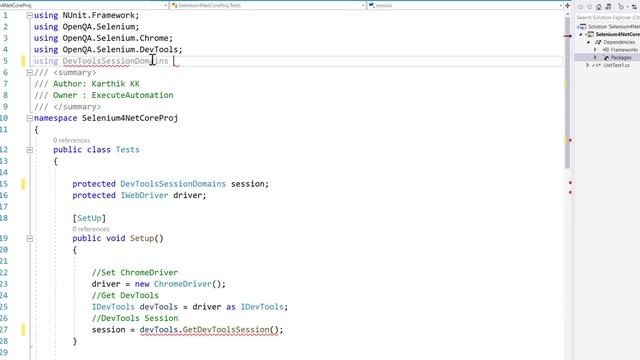Image resolution: width=640 pixels, height=360 pixels.
Task: Collapse the Setup method region
Action: tap(29, 238)
